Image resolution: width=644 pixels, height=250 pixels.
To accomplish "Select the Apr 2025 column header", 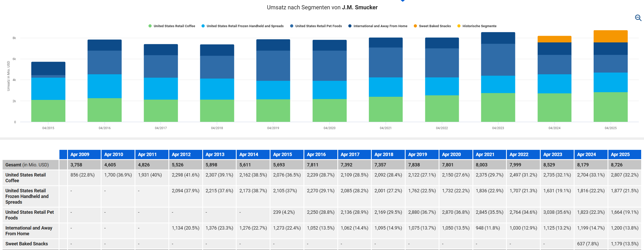I will (620, 155).
